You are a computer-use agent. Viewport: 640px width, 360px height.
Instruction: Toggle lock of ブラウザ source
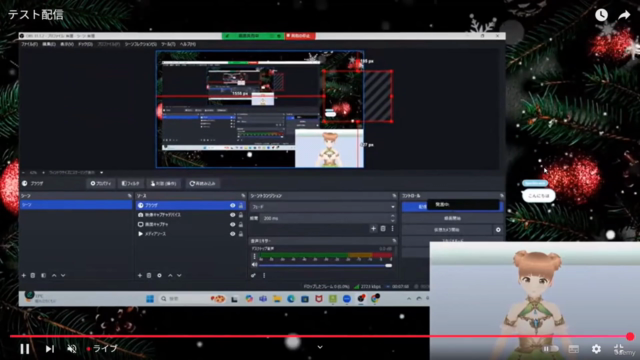241,205
